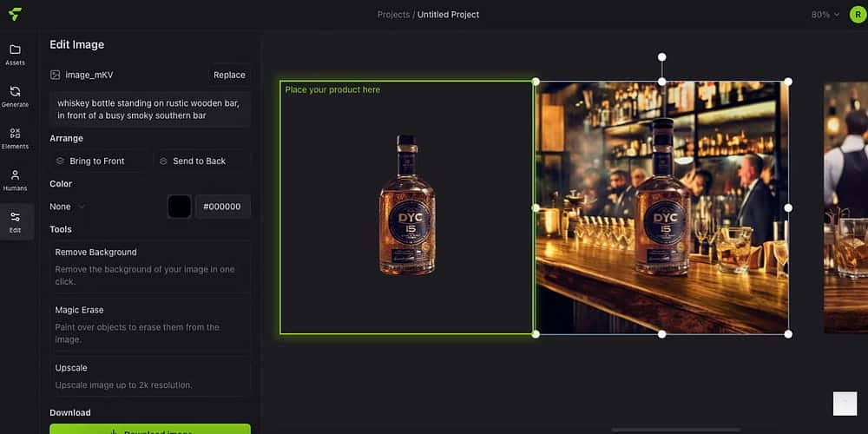Click the whiskey bottle prompt text field
The height and width of the screenshot is (434, 868).
point(150,109)
